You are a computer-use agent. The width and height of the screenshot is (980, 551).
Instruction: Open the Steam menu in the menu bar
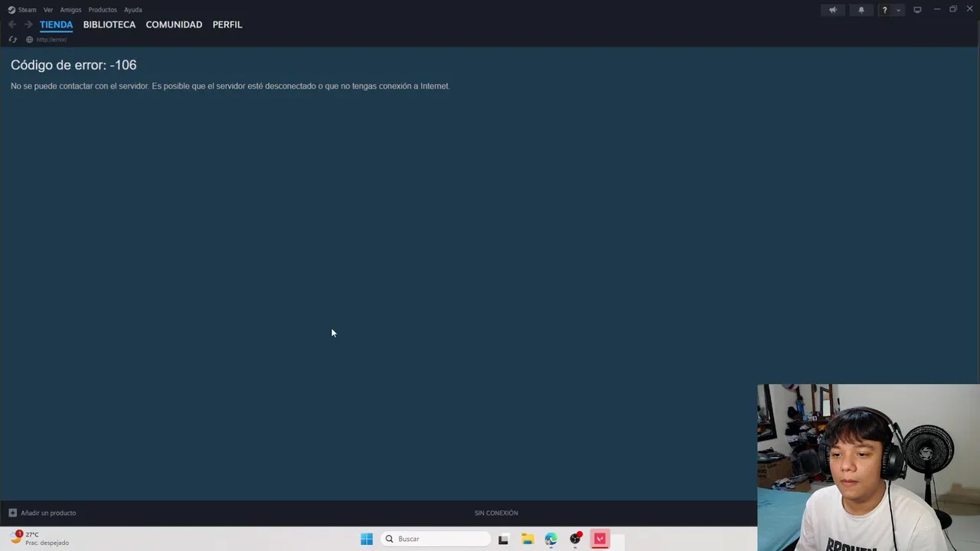click(x=22, y=10)
